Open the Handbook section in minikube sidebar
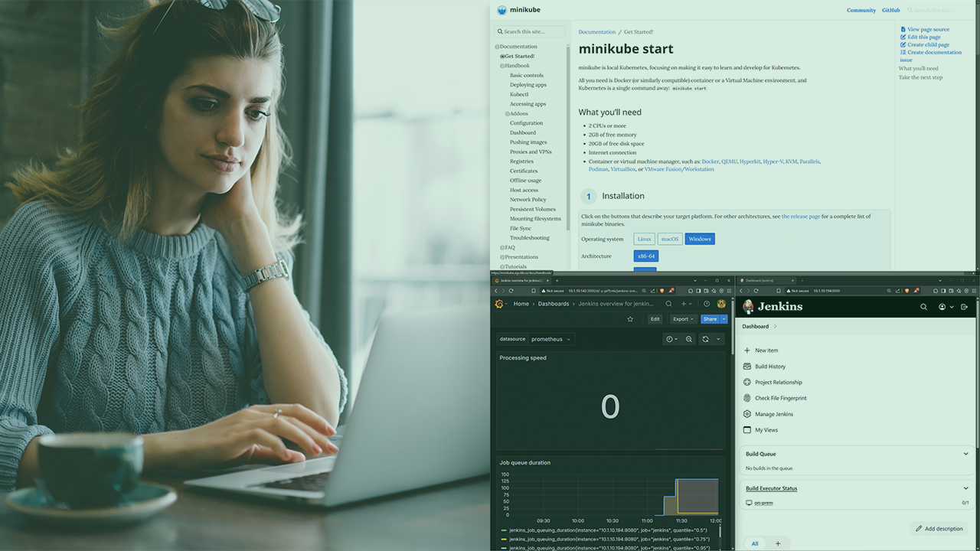The image size is (980, 551). pyautogui.click(x=517, y=66)
